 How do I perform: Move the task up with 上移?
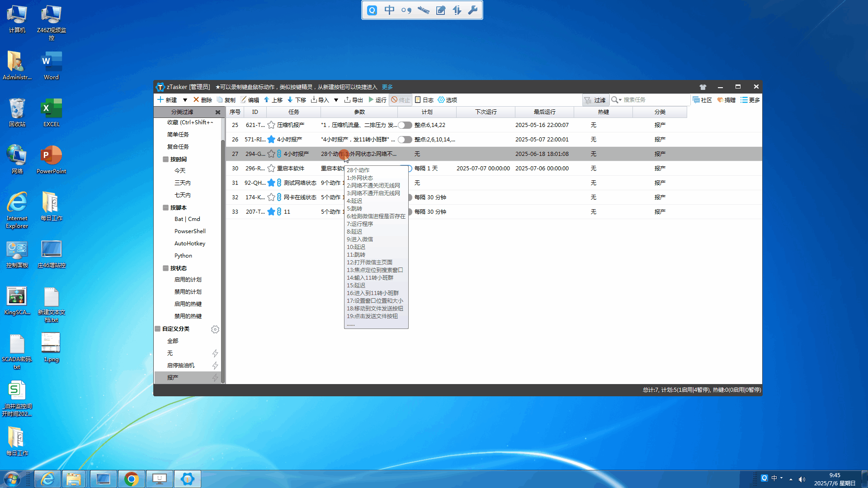click(x=273, y=100)
